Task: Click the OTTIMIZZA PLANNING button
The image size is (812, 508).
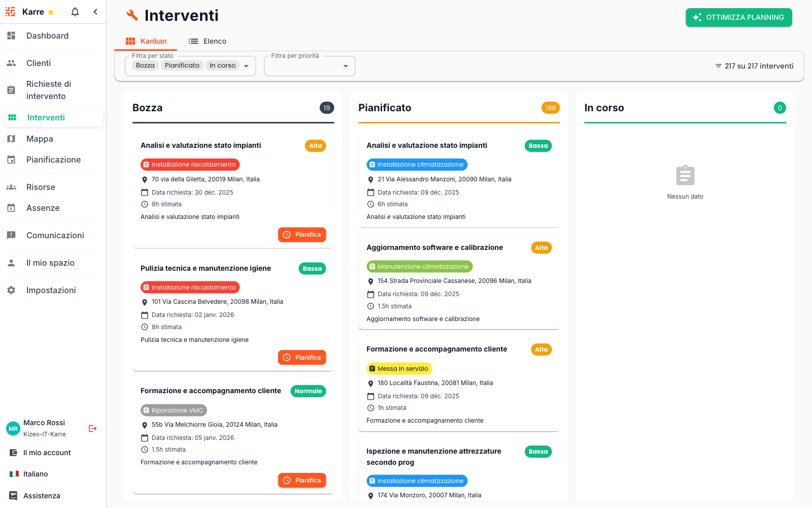Action: tap(738, 17)
